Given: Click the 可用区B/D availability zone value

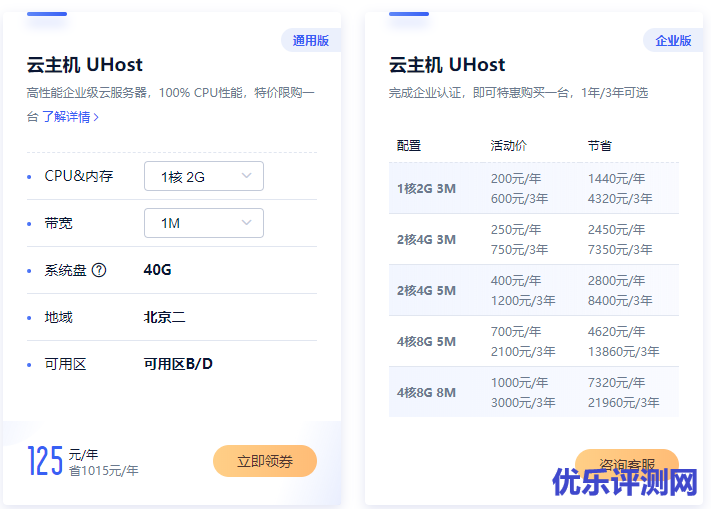Looking at the screenshot, I should [x=178, y=364].
